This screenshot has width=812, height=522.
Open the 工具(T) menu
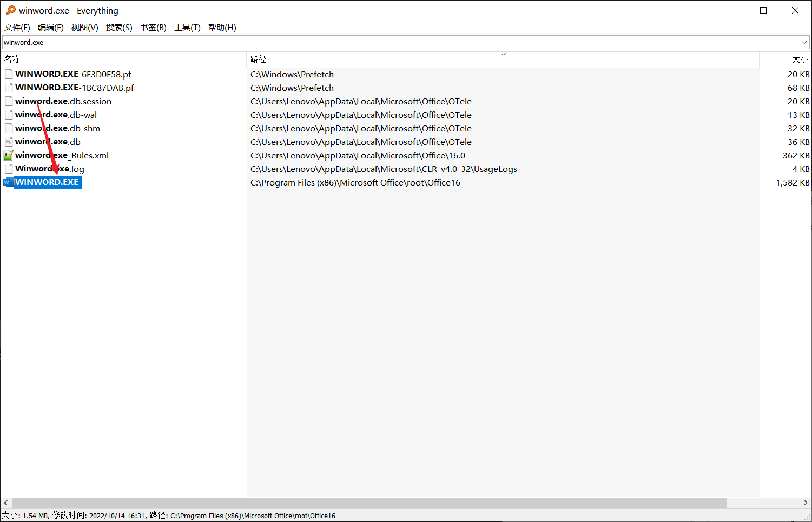187,28
